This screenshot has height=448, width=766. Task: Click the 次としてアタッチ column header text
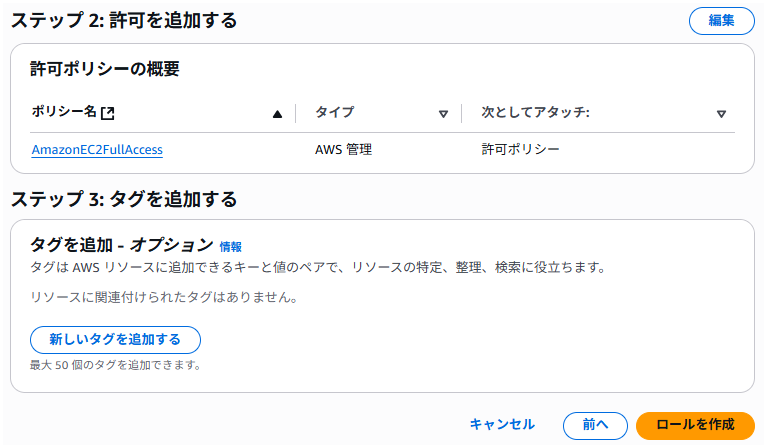pyautogui.click(x=535, y=113)
